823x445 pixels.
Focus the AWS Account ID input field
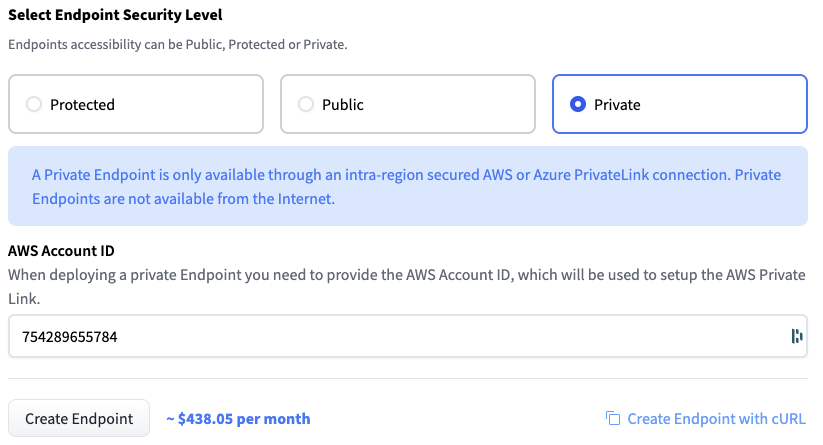[x=400, y=336]
